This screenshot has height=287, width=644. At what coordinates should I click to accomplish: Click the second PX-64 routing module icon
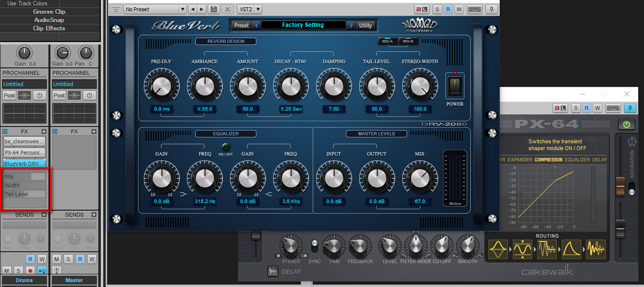[x=522, y=249]
